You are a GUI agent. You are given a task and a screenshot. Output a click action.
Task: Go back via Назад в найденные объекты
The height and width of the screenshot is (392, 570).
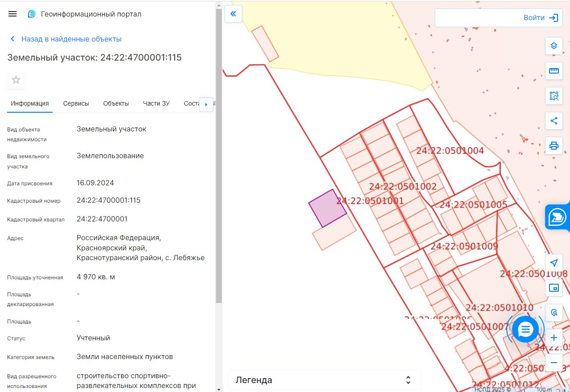tap(71, 39)
